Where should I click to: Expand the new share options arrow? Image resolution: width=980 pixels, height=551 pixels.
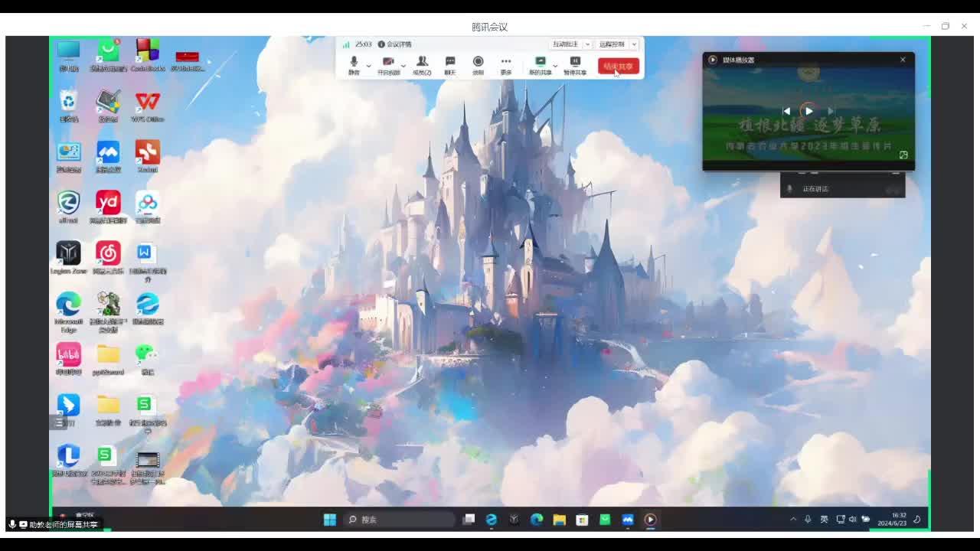point(555,66)
